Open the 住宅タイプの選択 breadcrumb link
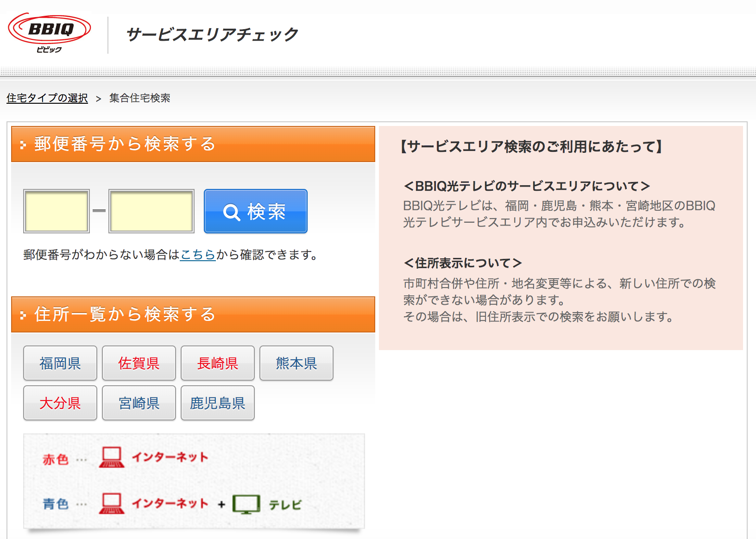This screenshot has width=756, height=539. click(47, 98)
